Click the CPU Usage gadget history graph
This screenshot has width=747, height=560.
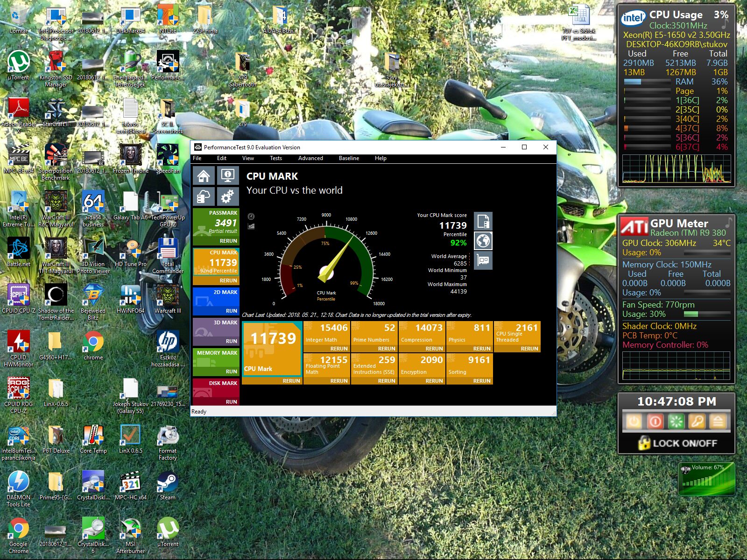pos(677,168)
